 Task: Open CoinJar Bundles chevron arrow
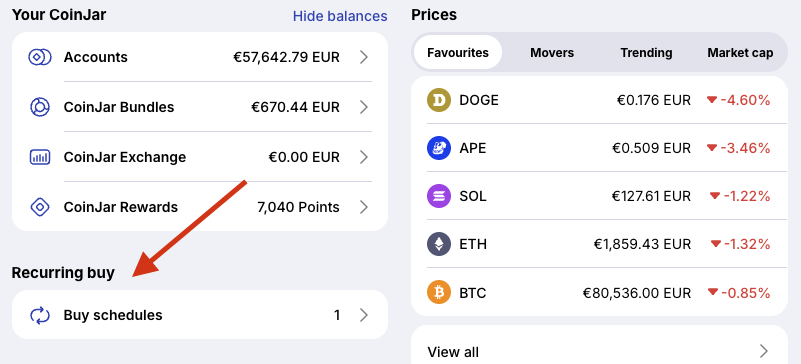[364, 107]
